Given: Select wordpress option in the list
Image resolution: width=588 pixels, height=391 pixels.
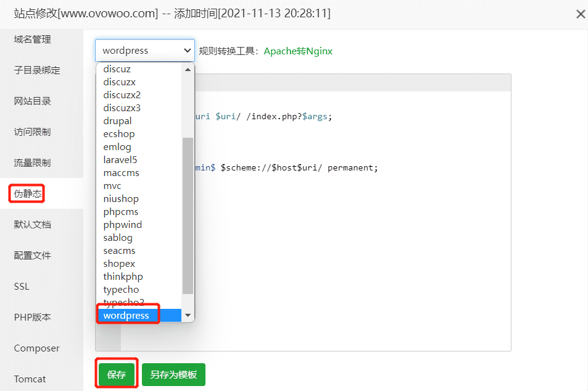Looking at the screenshot, I should pyautogui.click(x=126, y=315).
